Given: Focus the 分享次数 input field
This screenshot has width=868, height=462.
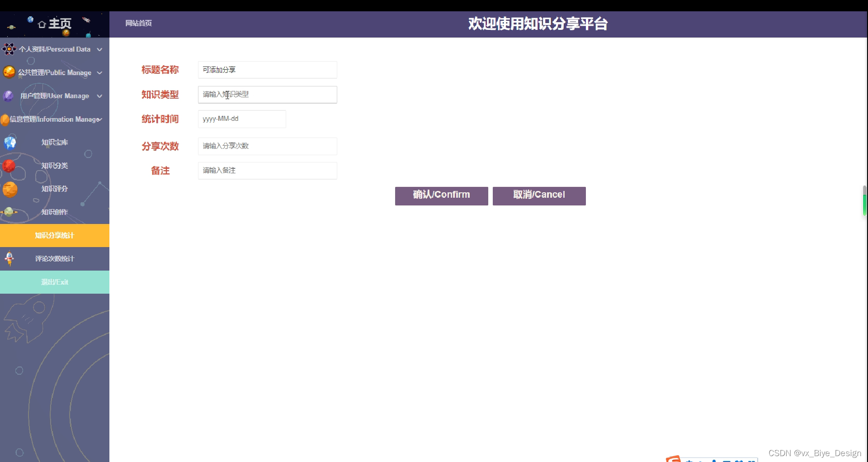Looking at the screenshot, I should pyautogui.click(x=267, y=146).
